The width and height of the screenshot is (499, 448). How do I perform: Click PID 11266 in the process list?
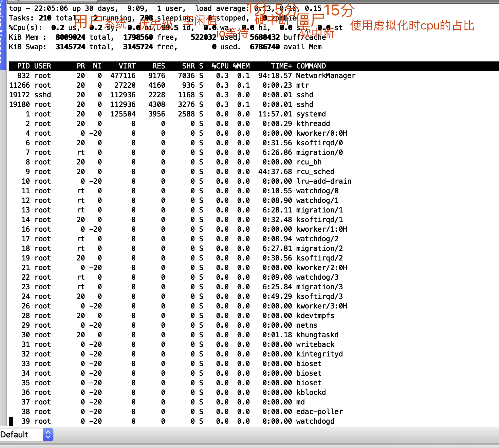tap(20, 85)
